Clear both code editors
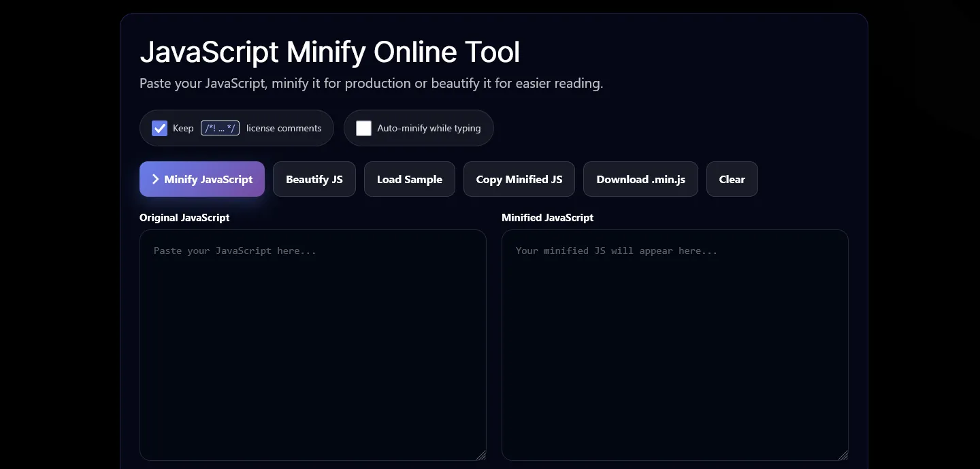 click(x=732, y=179)
